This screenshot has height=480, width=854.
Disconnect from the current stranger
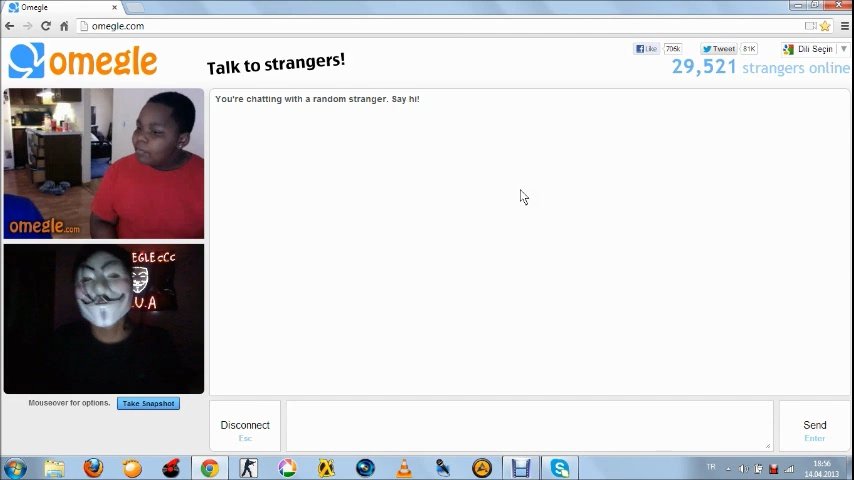(x=245, y=426)
